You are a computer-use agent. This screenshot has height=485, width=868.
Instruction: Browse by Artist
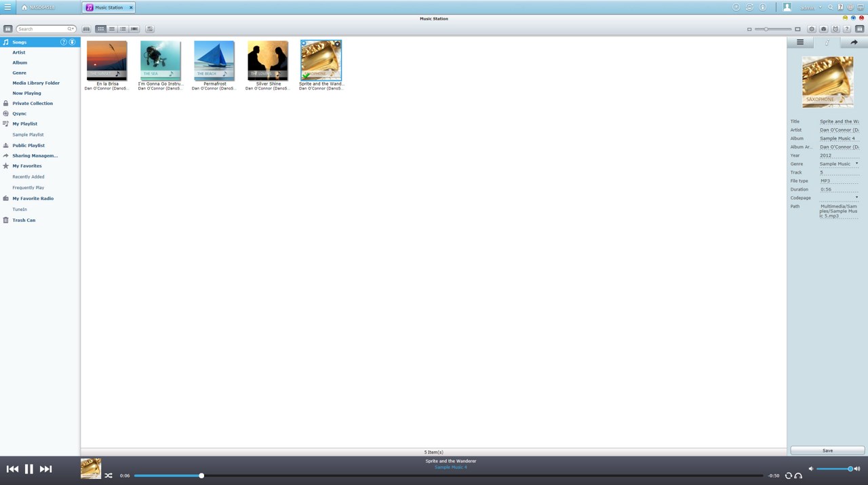(19, 52)
